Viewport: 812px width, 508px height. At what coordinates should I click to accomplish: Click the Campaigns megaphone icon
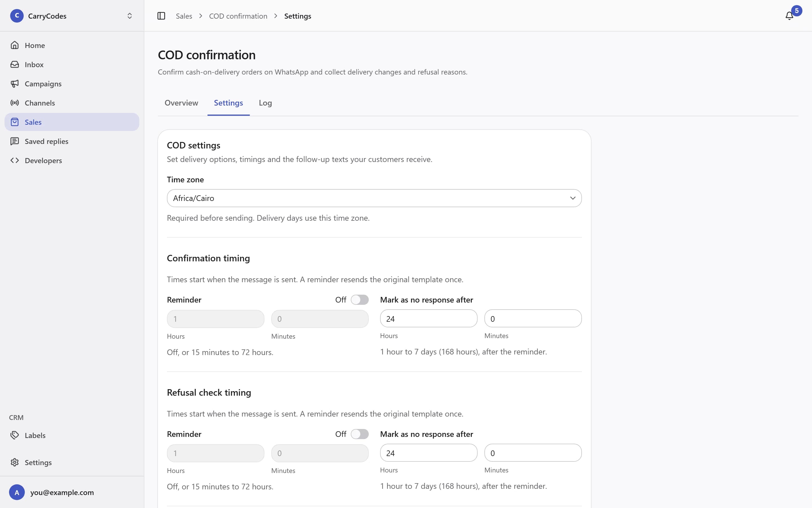[x=14, y=83]
